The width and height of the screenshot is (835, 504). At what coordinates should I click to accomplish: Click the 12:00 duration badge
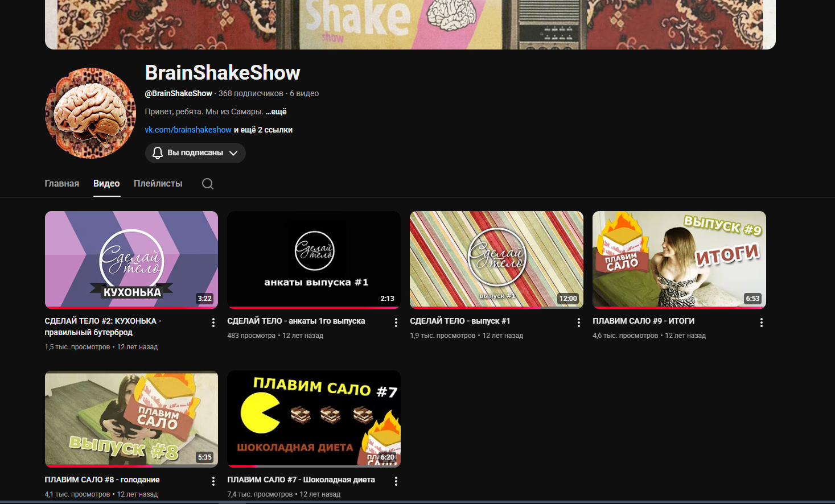[x=568, y=299]
